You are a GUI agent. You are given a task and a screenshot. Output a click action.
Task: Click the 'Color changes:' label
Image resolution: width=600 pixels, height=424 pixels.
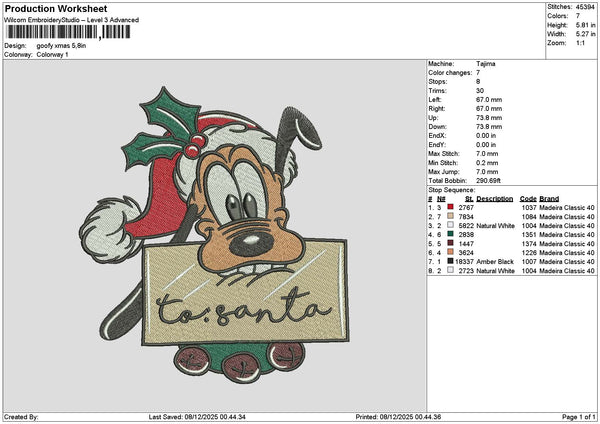[450, 73]
